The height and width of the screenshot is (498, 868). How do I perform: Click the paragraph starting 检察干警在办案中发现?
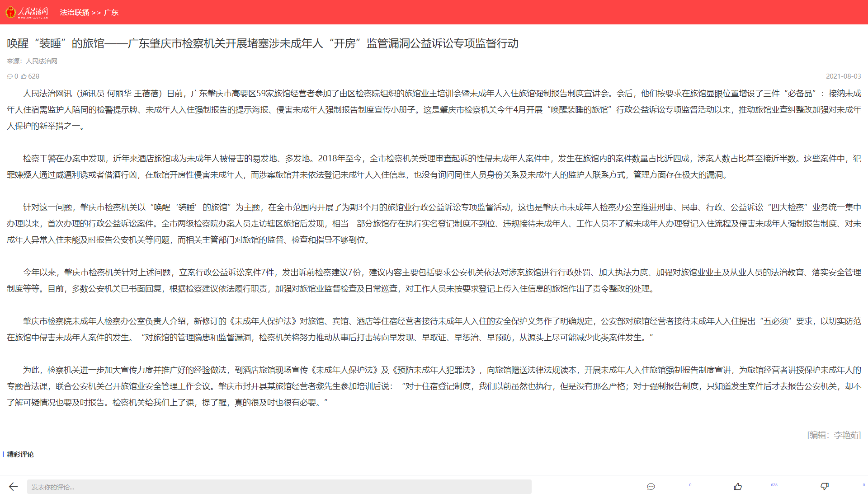(x=434, y=167)
